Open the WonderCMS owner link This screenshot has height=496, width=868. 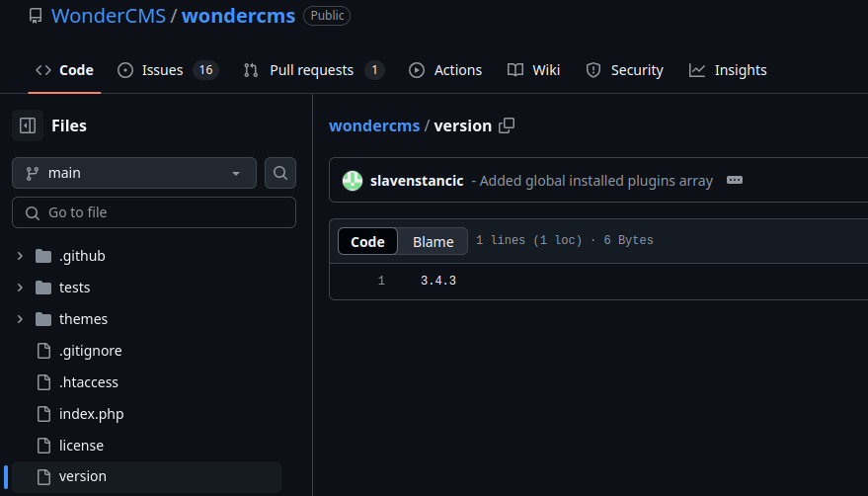click(109, 16)
